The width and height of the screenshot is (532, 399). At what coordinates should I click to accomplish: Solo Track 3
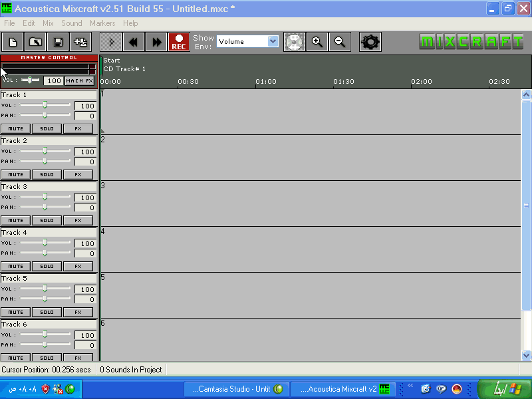(x=47, y=220)
